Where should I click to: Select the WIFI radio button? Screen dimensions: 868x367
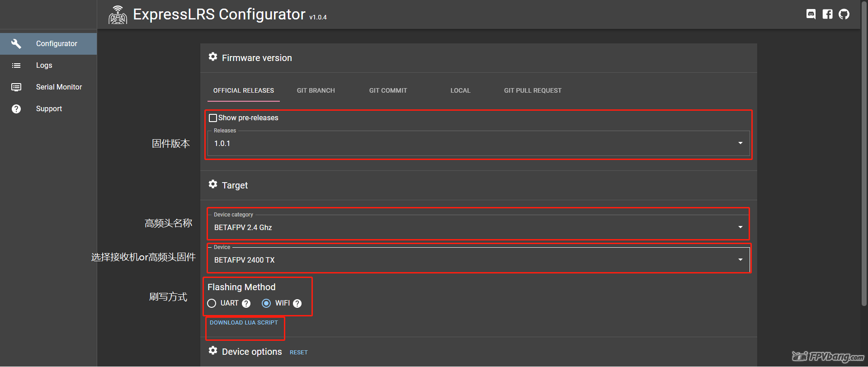point(266,303)
